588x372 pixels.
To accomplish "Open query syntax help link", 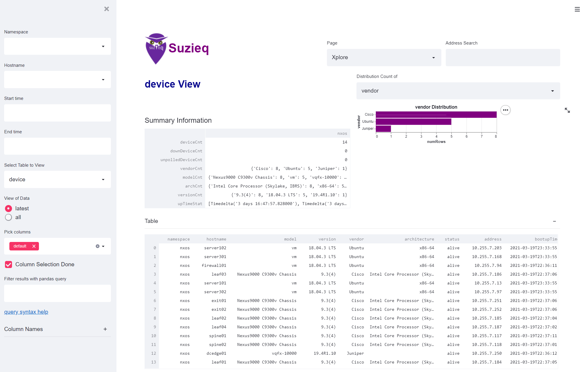I will pyautogui.click(x=26, y=312).
